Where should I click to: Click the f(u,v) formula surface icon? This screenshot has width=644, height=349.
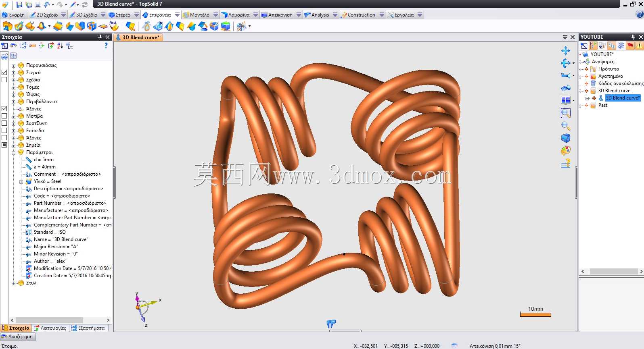point(114,26)
